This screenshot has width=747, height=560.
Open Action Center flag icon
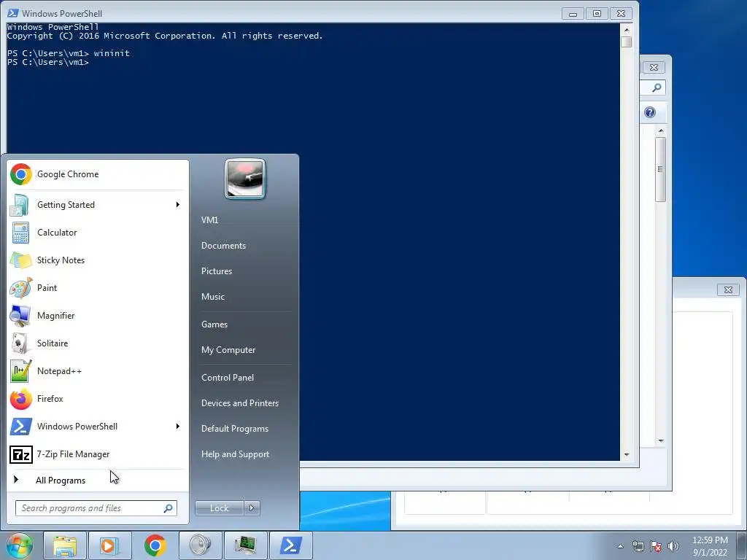pyautogui.click(x=656, y=546)
